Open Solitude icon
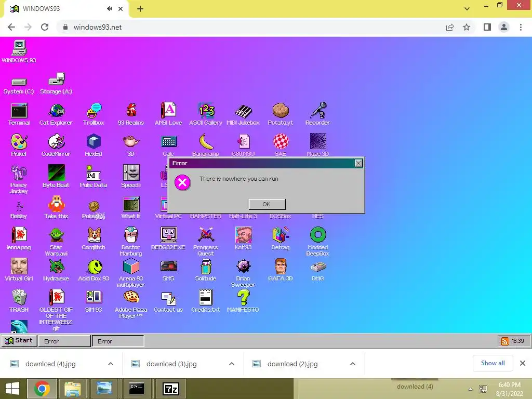 point(206,270)
